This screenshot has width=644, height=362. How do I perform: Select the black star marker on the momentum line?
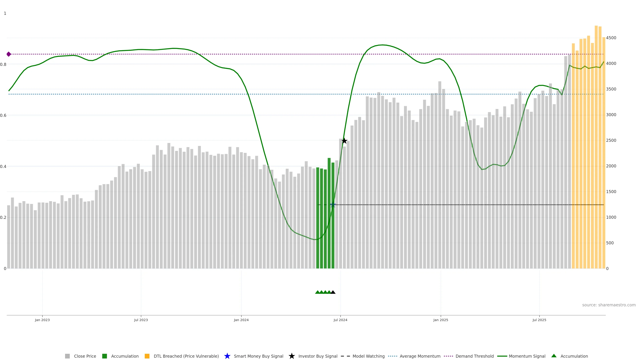point(344,141)
